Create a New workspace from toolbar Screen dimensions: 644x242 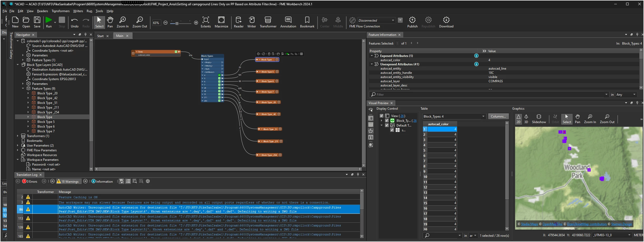[15, 22]
